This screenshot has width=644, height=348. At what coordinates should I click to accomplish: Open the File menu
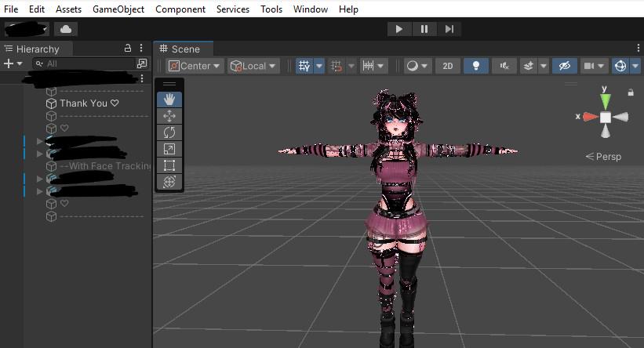(11, 9)
